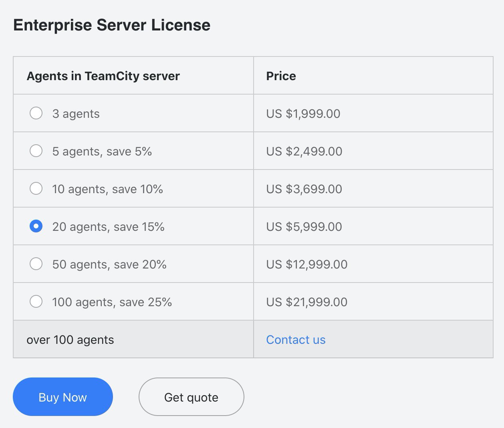Choose the 5 agents, save 5% option
This screenshot has width=504, height=428.
click(36, 151)
